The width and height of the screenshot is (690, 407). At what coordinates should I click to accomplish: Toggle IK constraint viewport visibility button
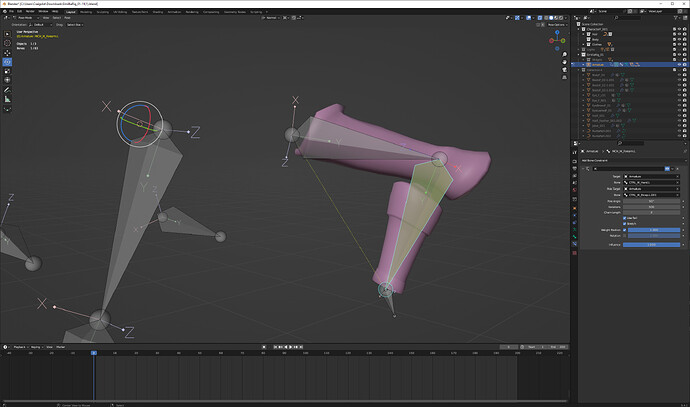point(667,169)
